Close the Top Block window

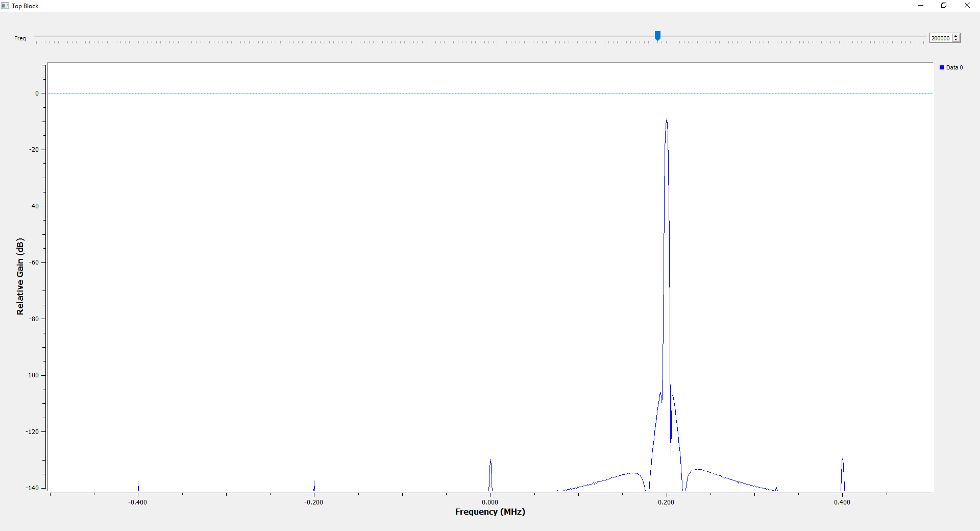tap(967, 6)
